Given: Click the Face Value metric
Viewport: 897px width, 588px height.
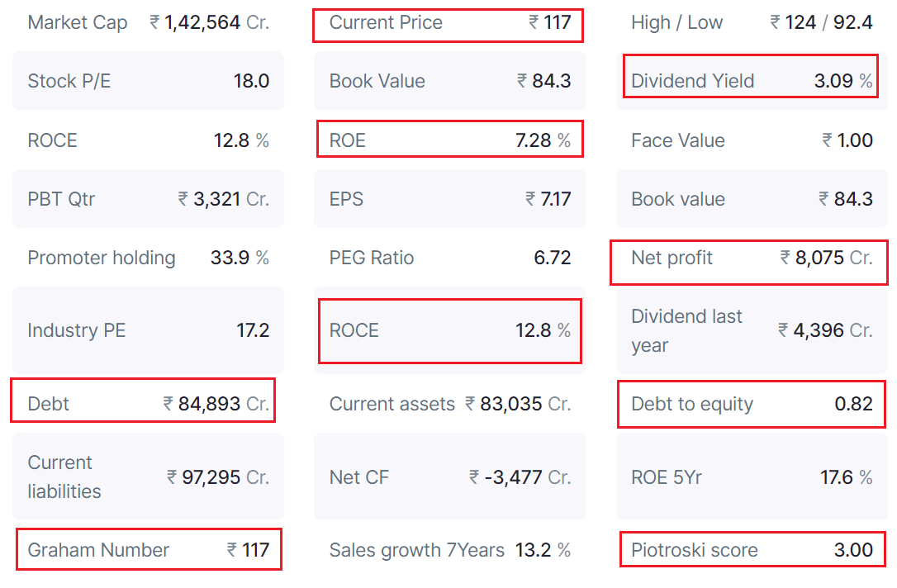Looking at the screenshot, I should pos(751,140).
